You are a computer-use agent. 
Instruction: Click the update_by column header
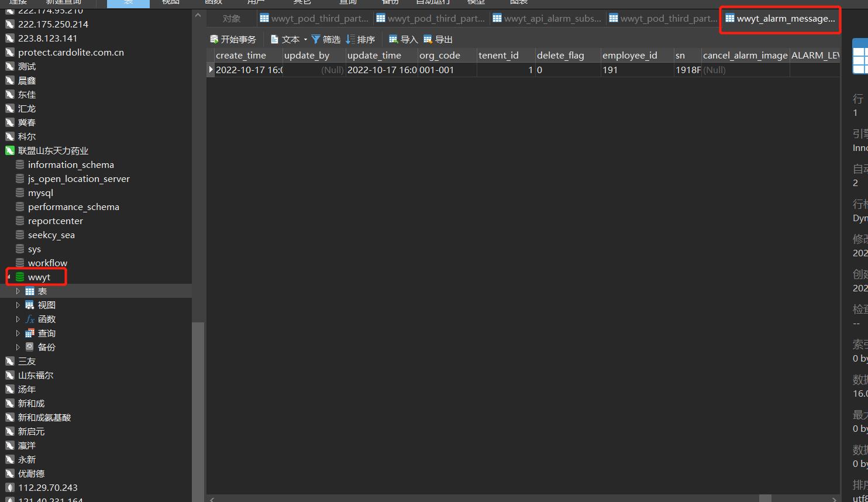(314, 55)
